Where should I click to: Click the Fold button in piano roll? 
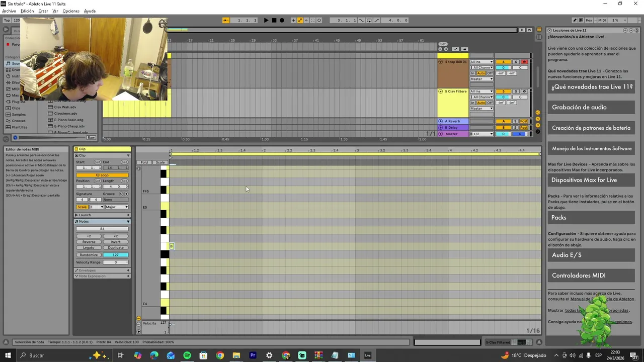pyautogui.click(x=144, y=162)
